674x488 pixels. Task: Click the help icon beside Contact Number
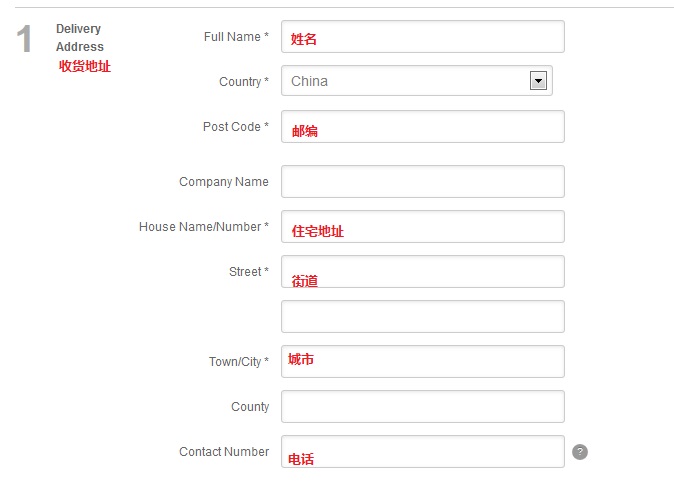coord(579,452)
